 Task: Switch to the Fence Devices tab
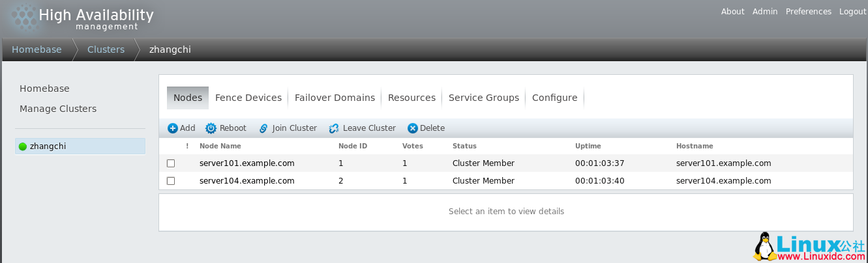(x=248, y=98)
